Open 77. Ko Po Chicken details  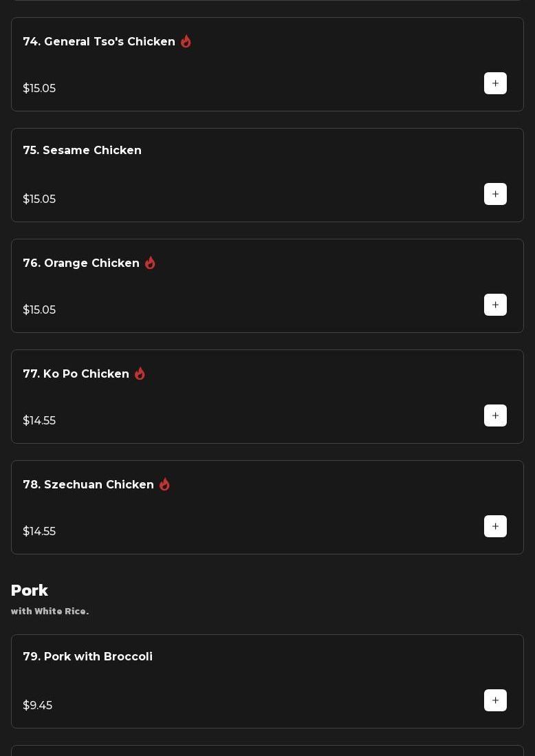(76, 374)
